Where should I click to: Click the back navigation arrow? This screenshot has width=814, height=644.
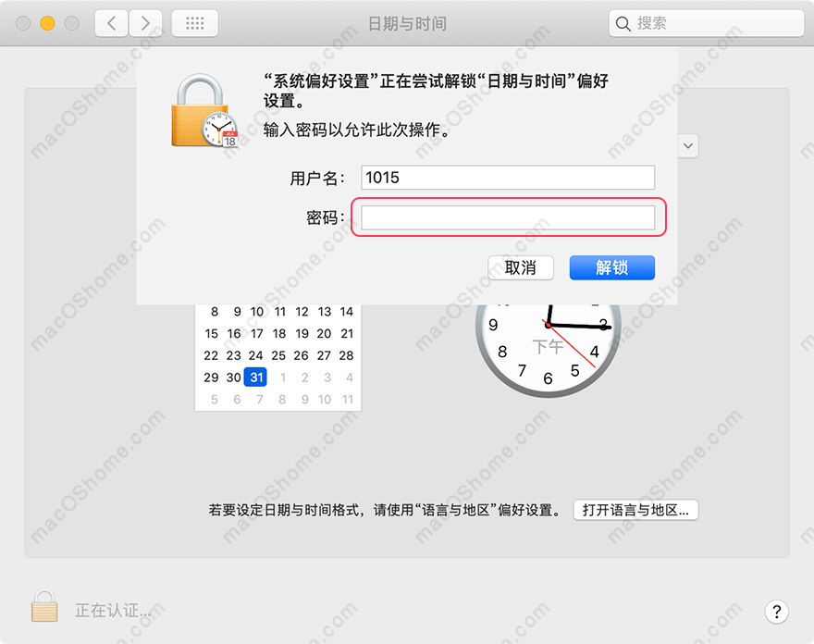(x=111, y=23)
